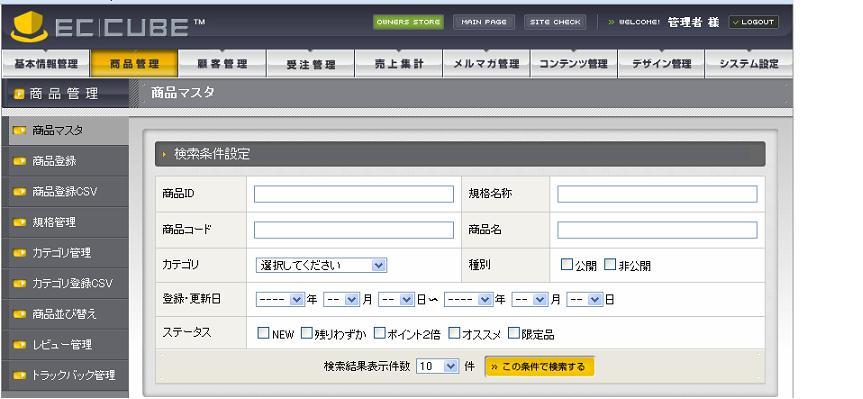Check the 非公開 checkbox

tap(610, 265)
